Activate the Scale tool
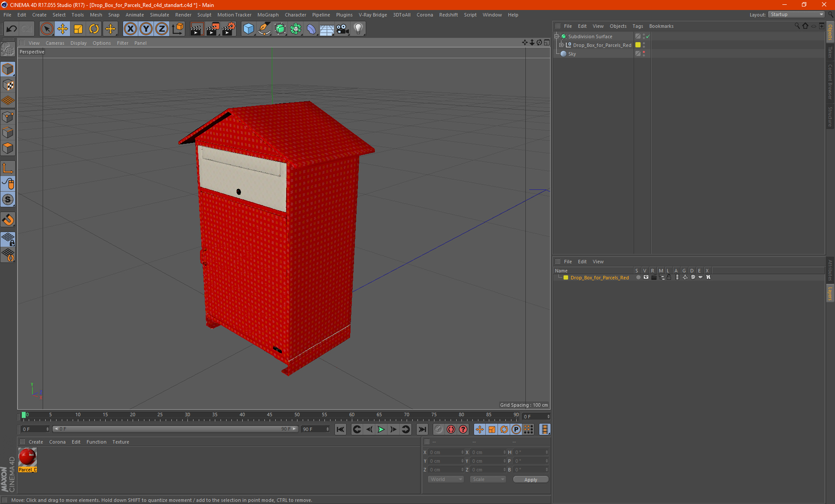Image resolution: width=835 pixels, height=504 pixels. click(78, 29)
